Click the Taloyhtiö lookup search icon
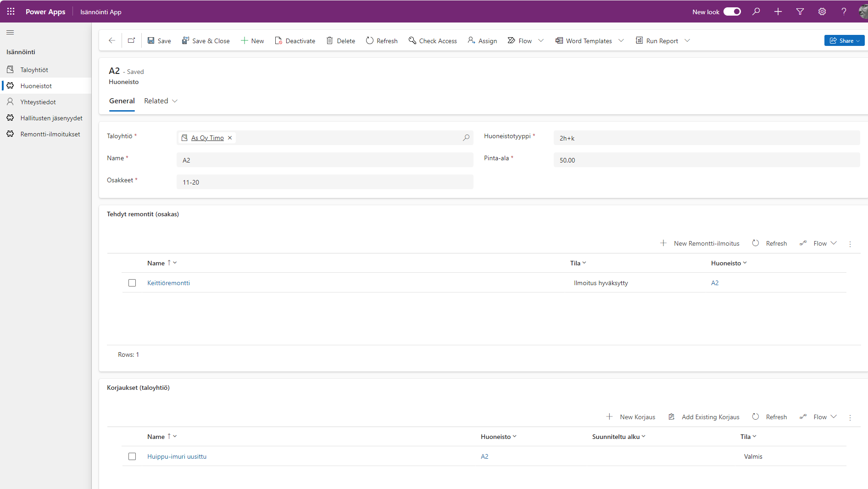868x489 pixels. point(466,138)
